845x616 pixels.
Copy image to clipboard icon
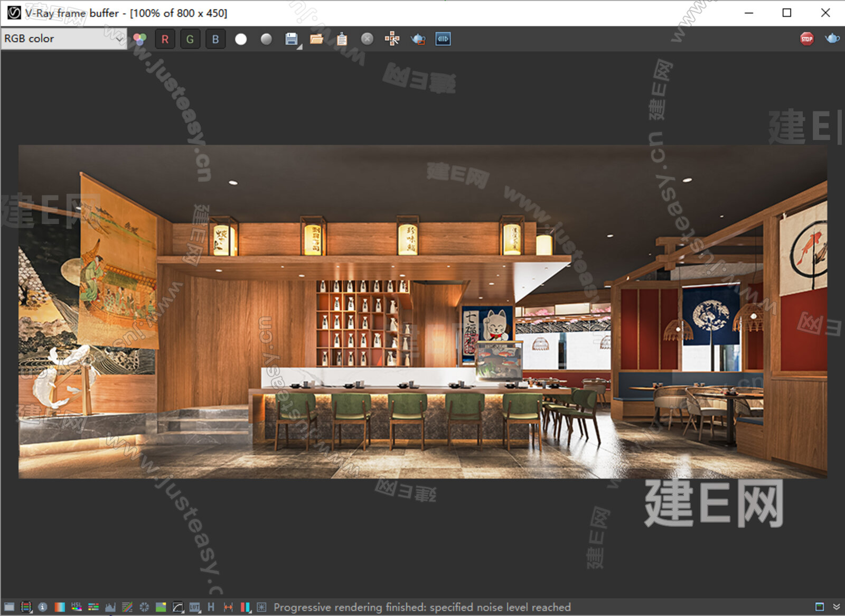[342, 39]
